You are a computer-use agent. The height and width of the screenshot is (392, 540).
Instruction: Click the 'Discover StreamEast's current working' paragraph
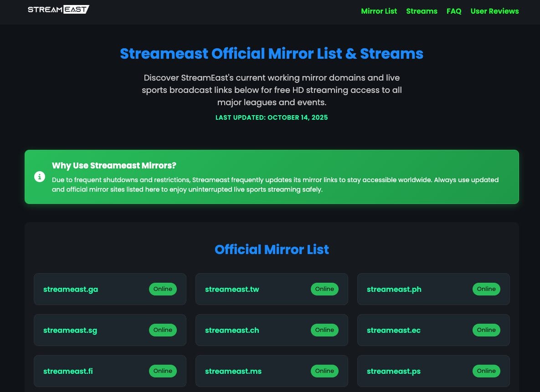[272, 90]
